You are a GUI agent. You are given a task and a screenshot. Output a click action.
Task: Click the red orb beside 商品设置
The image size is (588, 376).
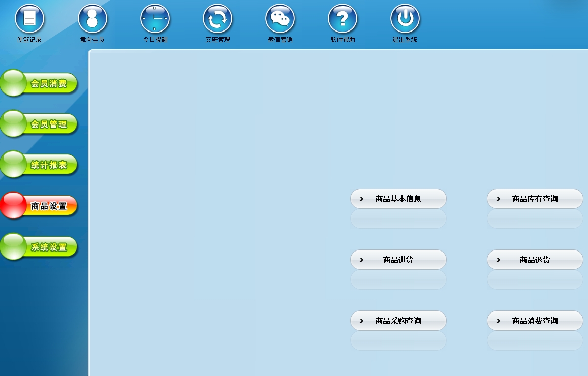tap(13, 205)
